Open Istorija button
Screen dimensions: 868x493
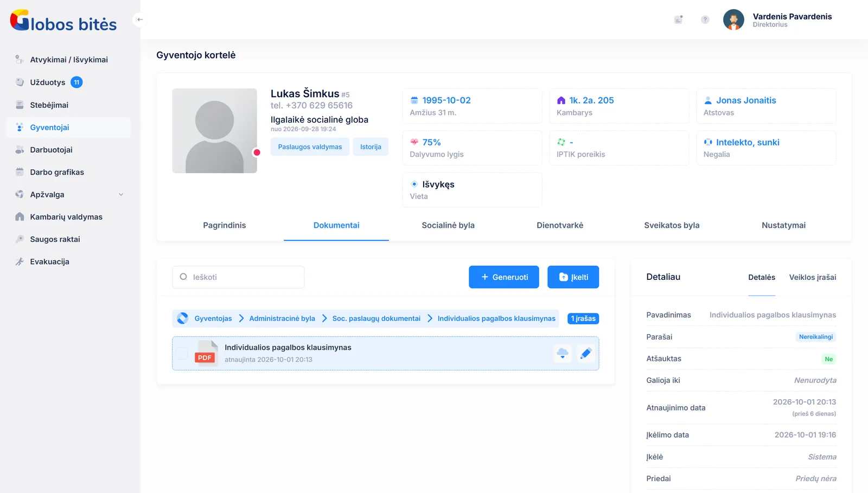click(x=371, y=147)
